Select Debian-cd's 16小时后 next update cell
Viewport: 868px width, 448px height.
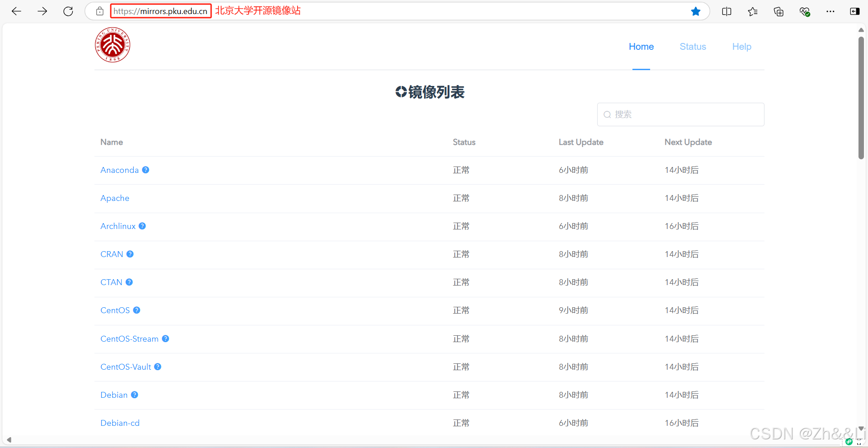click(x=681, y=423)
